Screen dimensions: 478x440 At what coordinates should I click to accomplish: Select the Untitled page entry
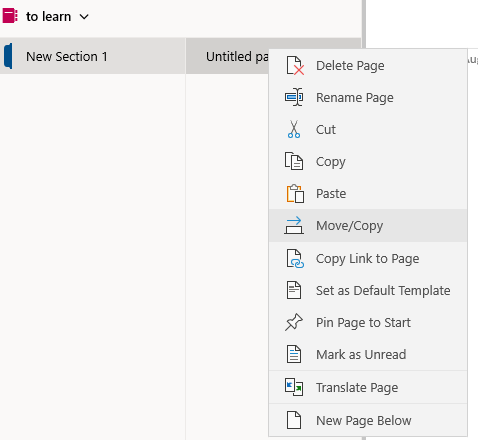point(228,56)
